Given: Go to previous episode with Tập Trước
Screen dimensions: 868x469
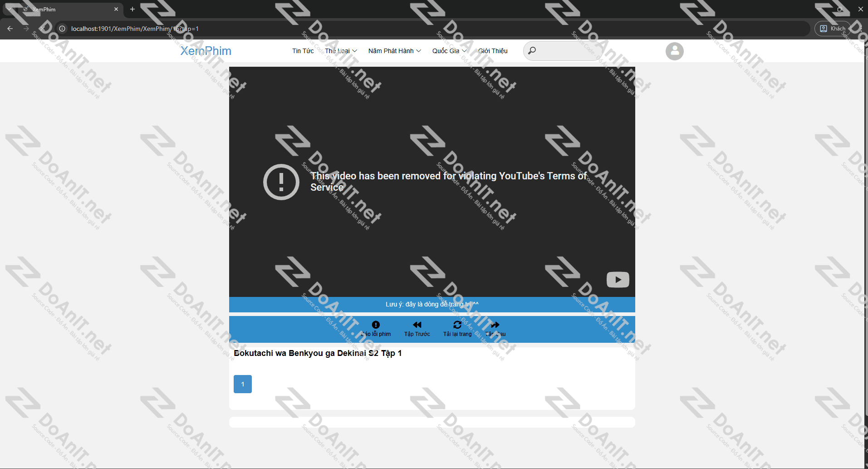Looking at the screenshot, I should click(417, 329).
